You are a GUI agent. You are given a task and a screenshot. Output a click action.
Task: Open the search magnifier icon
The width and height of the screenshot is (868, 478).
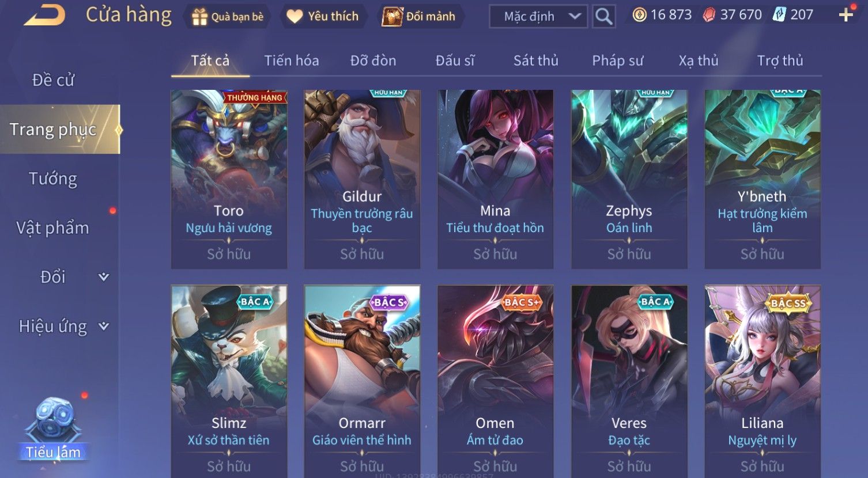click(x=603, y=16)
